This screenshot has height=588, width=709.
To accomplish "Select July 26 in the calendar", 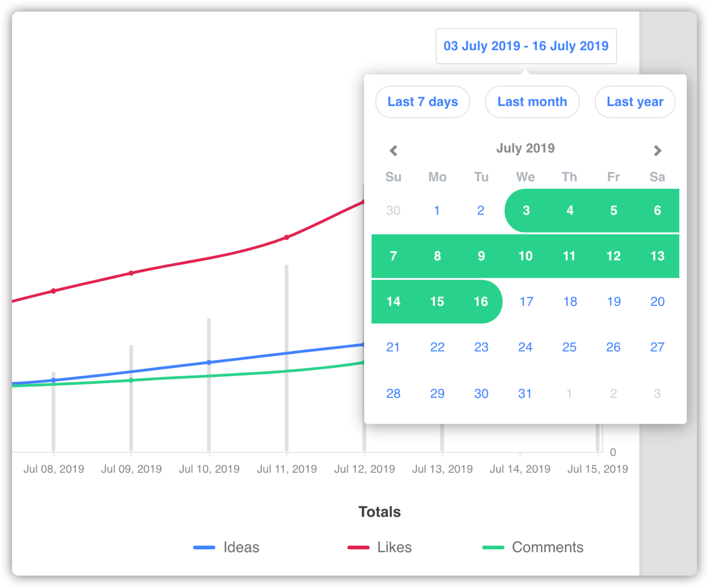I will [x=614, y=347].
